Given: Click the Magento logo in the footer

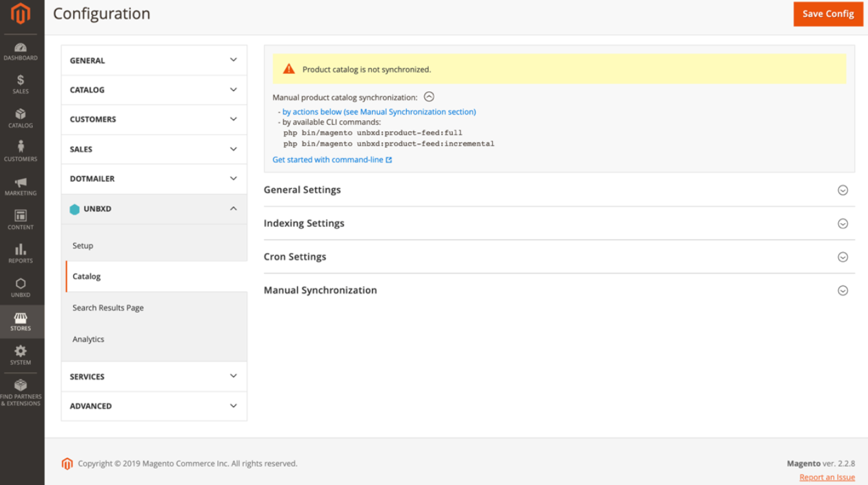Looking at the screenshot, I should [67, 464].
